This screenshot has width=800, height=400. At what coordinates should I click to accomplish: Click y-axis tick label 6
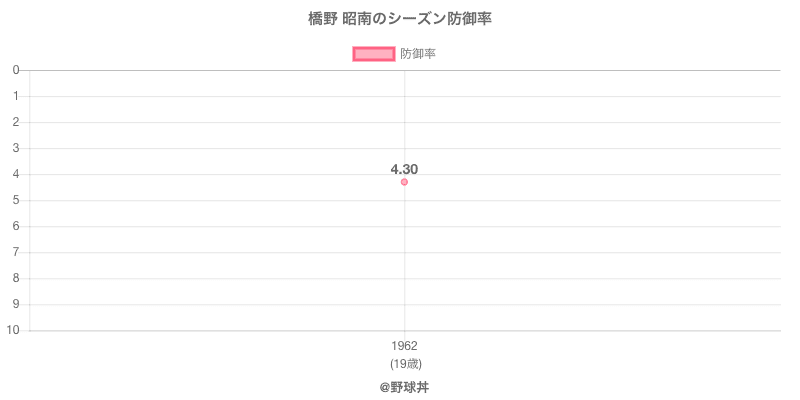(x=17, y=226)
